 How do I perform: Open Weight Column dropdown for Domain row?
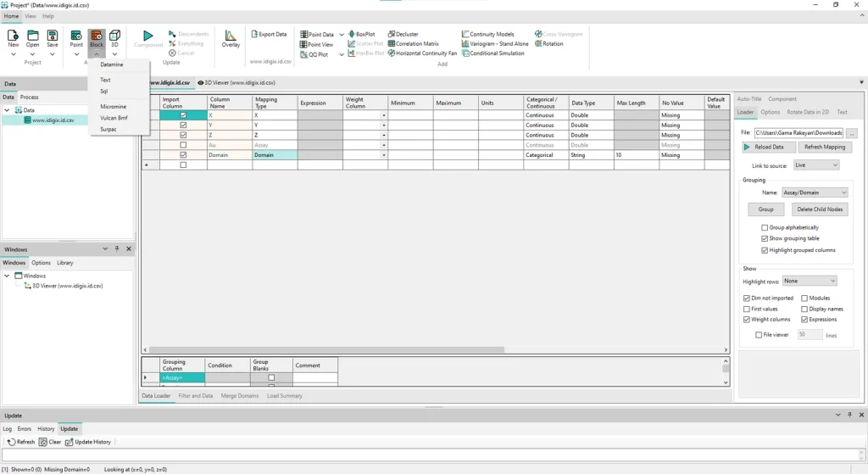[384, 155]
